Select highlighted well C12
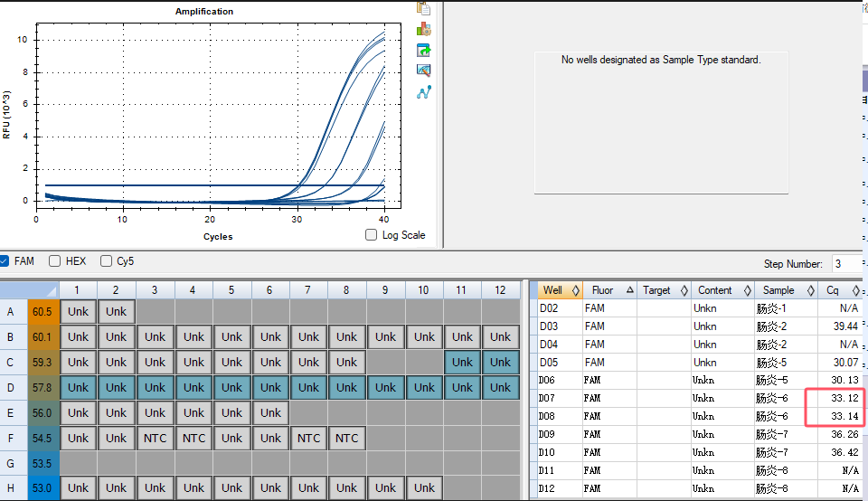 pos(500,362)
